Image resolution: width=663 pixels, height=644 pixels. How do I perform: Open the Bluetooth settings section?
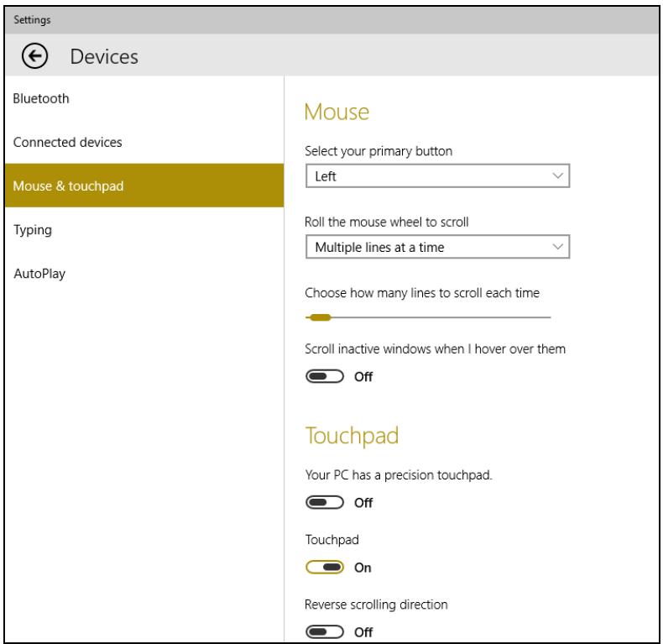[x=41, y=98]
